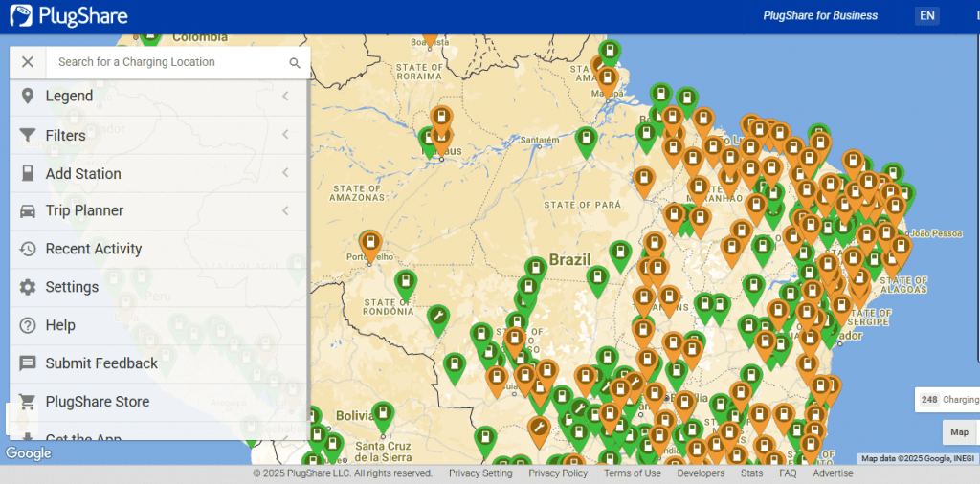The height and width of the screenshot is (484, 980).
Task: Open PlugShare for Business link
Action: (x=819, y=15)
